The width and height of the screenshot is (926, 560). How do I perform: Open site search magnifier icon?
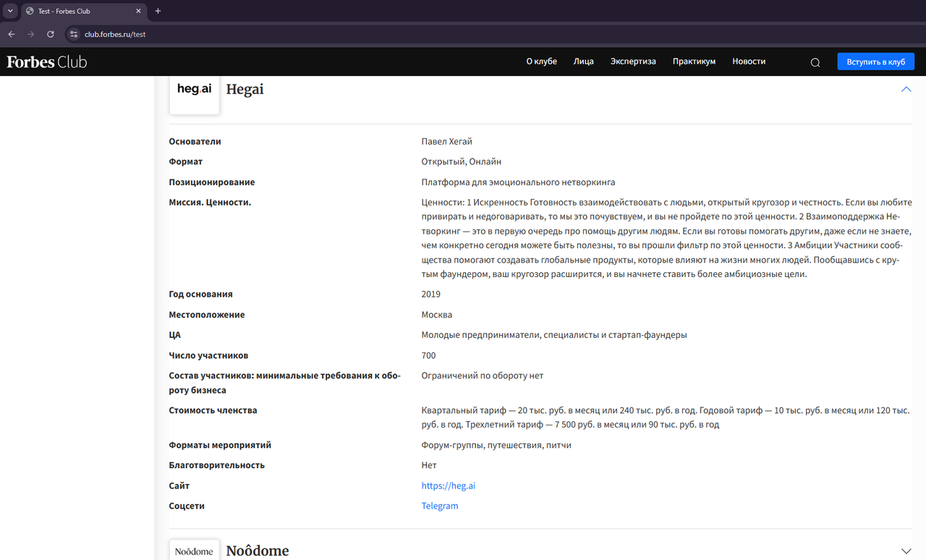(815, 62)
